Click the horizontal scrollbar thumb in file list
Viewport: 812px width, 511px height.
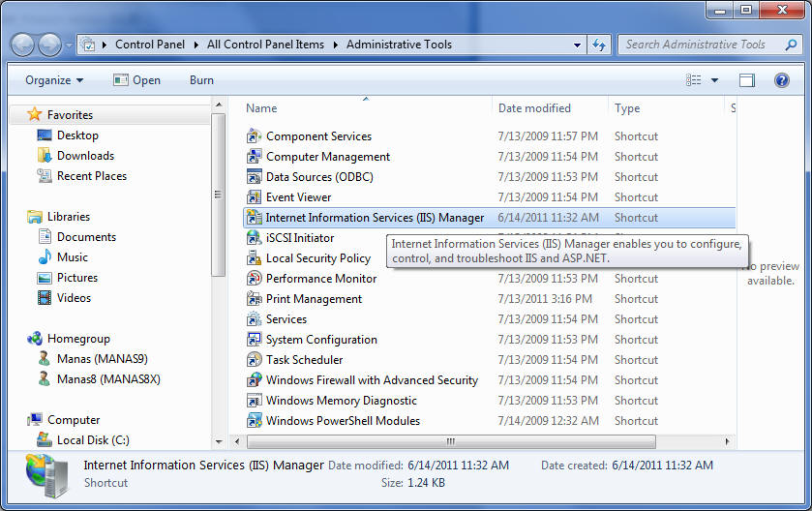coord(451,441)
